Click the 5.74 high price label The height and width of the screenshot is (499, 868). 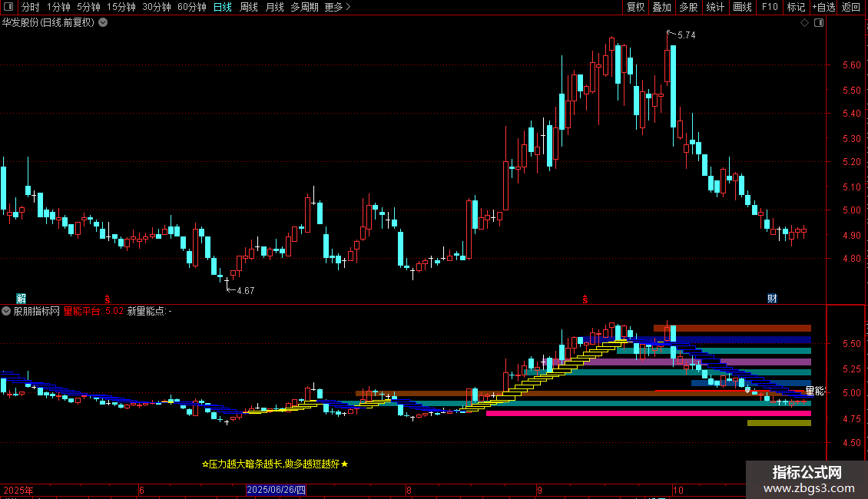pos(687,35)
